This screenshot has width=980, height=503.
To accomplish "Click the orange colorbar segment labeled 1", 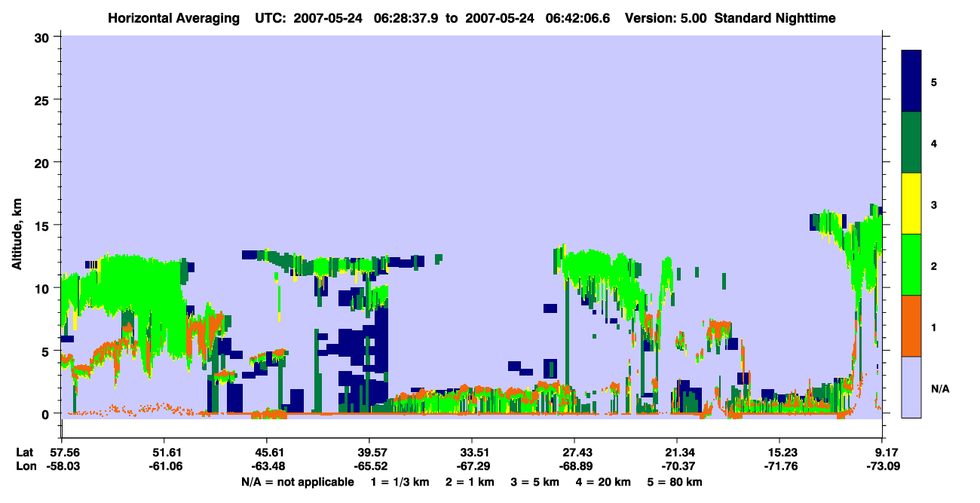I will click(911, 326).
